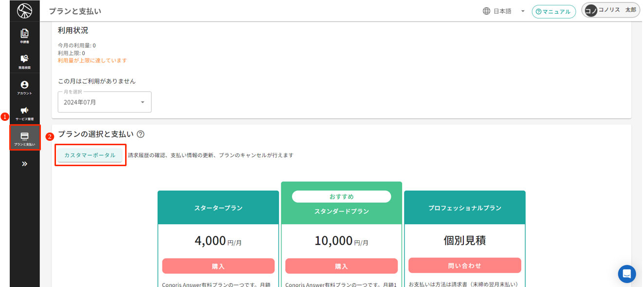The height and width of the screenshot is (287, 644).
Task: Click 問い合わせ on the プロフェッショナルプラン card
Action: (464, 266)
